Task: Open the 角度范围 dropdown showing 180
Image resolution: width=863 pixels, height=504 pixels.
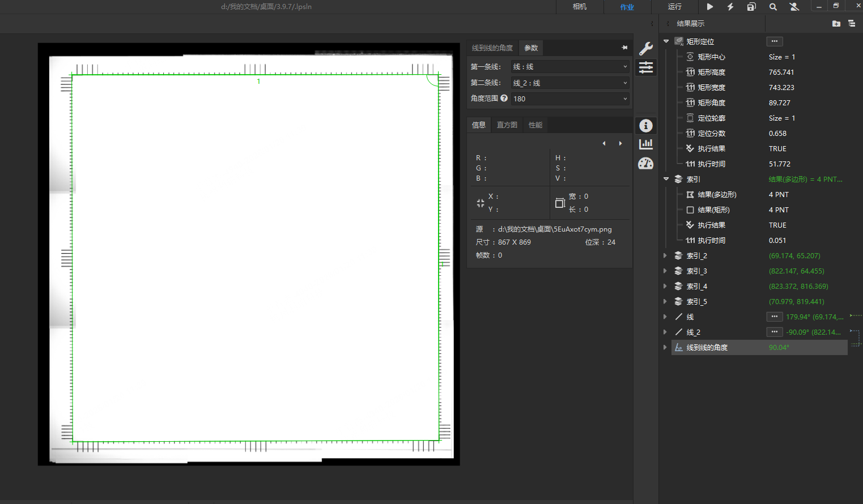Action: (x=569, y=99)
